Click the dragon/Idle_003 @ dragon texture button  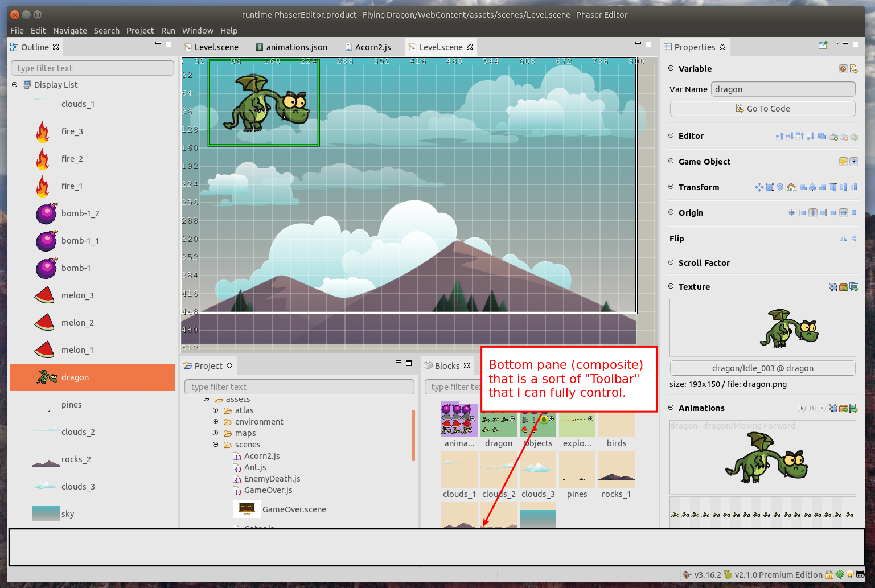[x=763, y=368]
